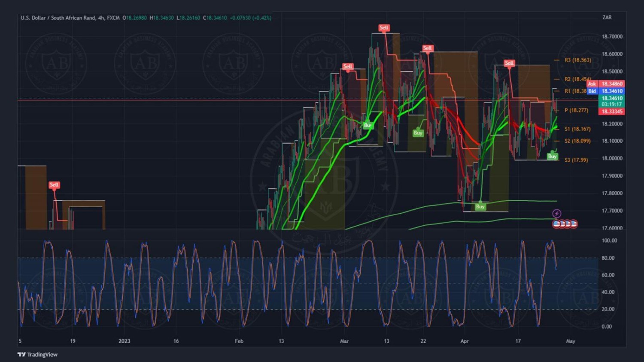Click the red price tag 18.33345

[x=612, y=112]
